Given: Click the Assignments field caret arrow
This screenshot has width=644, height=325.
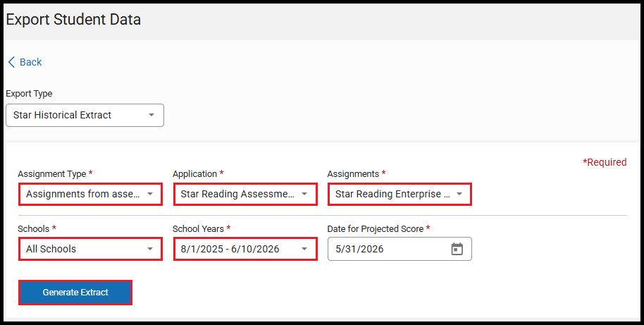Looking at the screenshot, I should tap(459, 194).
